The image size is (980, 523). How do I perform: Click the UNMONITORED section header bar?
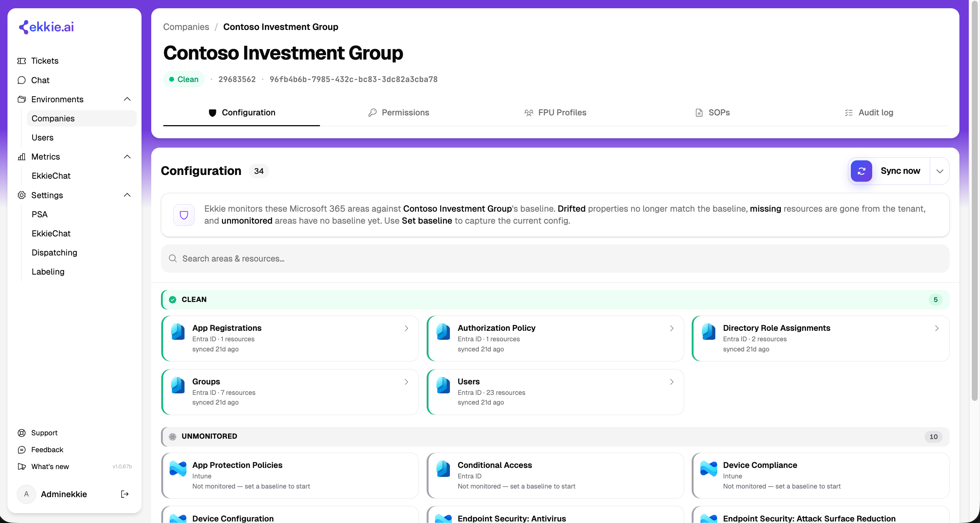point(555,436)
